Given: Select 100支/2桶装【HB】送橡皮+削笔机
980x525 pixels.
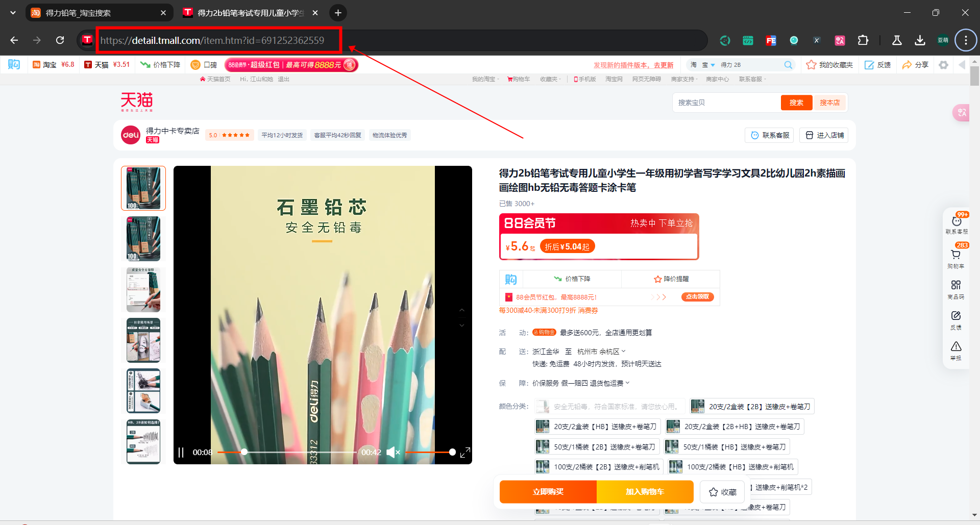Looking at the screenshot, I should 733,467.
